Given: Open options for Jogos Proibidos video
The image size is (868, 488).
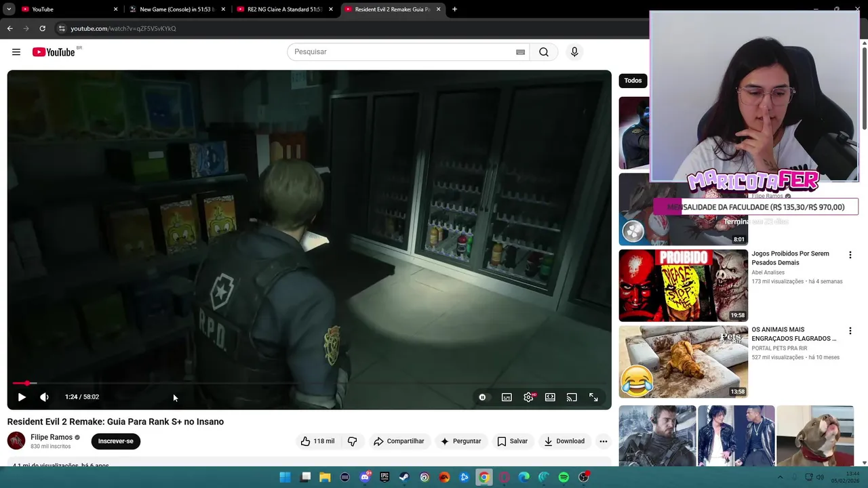Looking at the screenshot, I should pyautogui.click(x=850, y=255).
